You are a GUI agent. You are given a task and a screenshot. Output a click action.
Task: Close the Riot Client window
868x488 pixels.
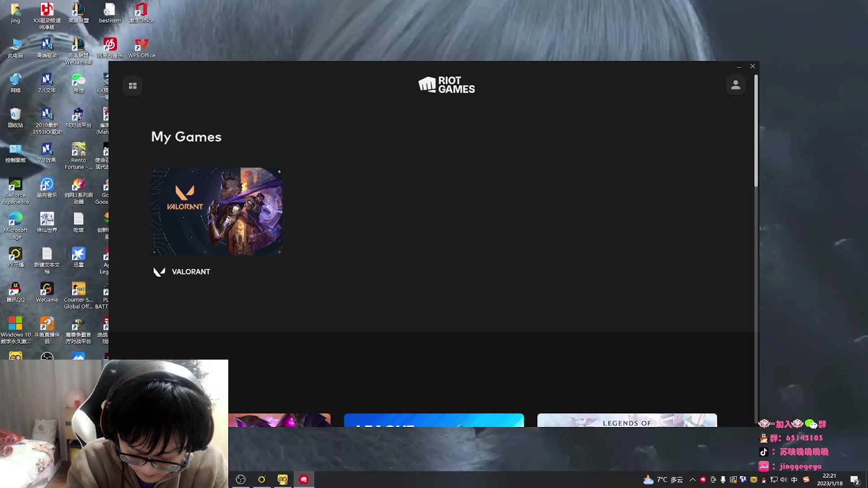pyautogui.click(x=753, y=67)
